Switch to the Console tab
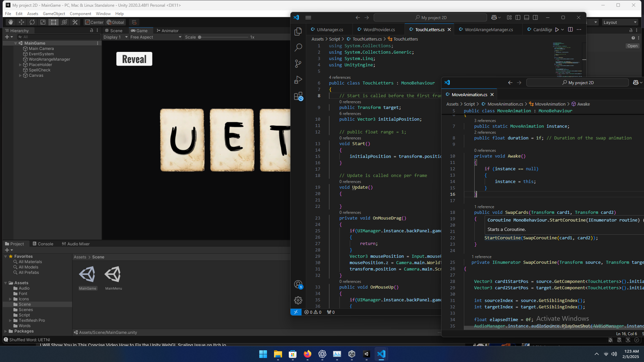 click(43, 244)
